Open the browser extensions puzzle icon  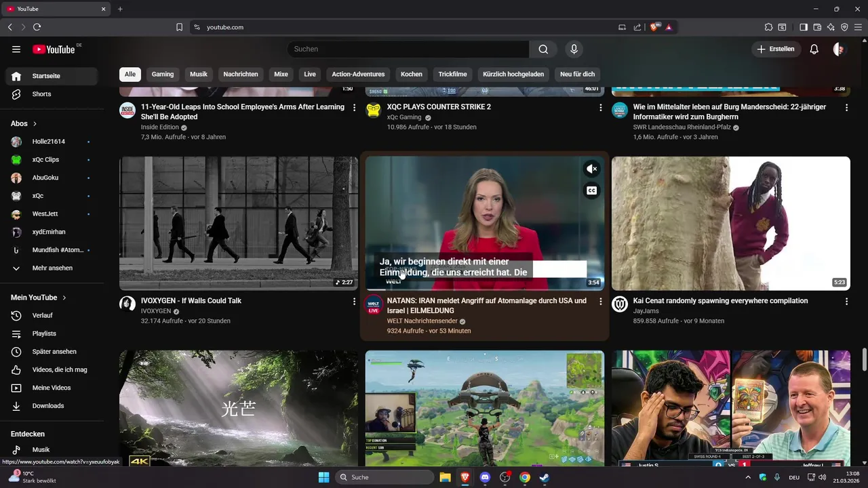[768, 27]
